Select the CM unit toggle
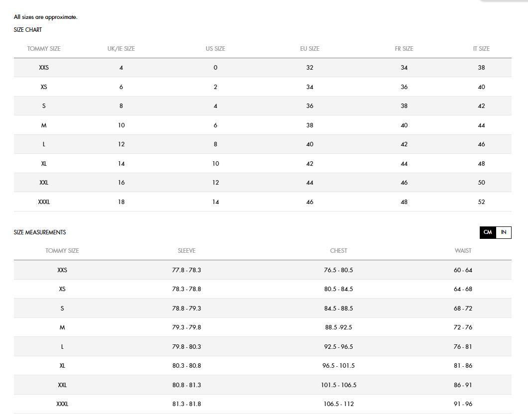Screen dimensions: 528x420 pyautogui.click(x=488, y=232)
